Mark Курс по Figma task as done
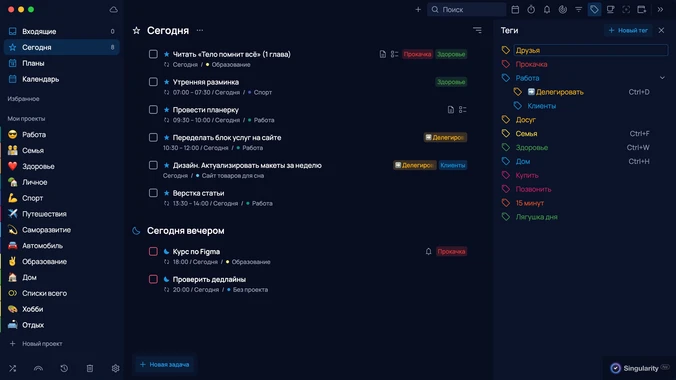The width and height of the screenshot is (676, 380). [x=153, y=251]
